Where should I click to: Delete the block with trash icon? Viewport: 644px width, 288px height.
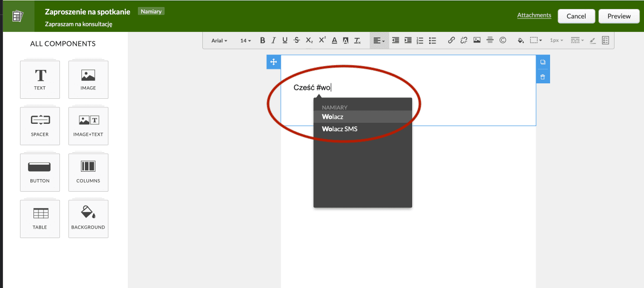[543, 77]
